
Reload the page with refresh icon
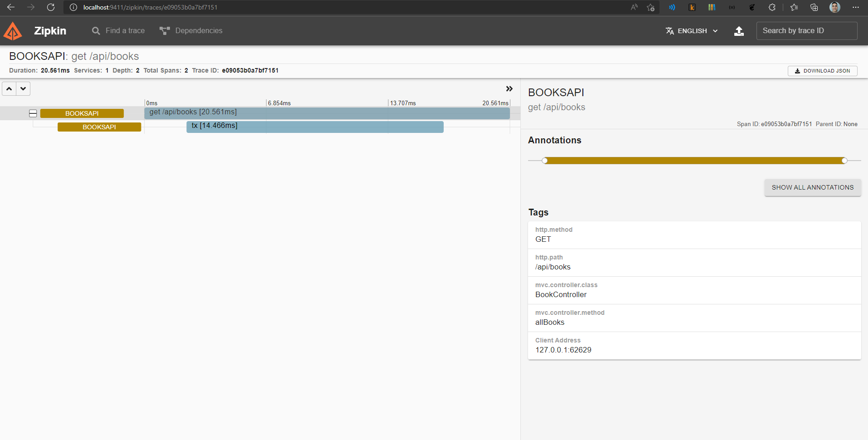pos(51,7)
